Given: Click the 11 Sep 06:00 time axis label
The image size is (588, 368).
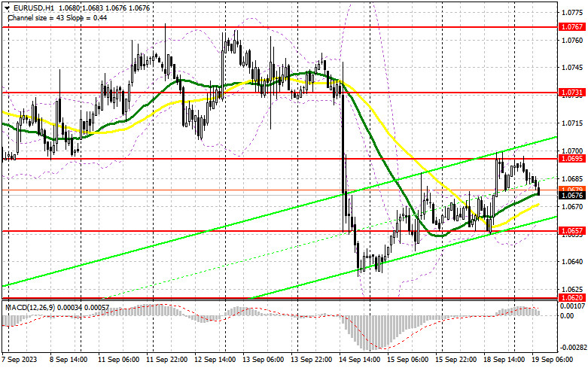Looking at the screenshot, I should 118,360.
